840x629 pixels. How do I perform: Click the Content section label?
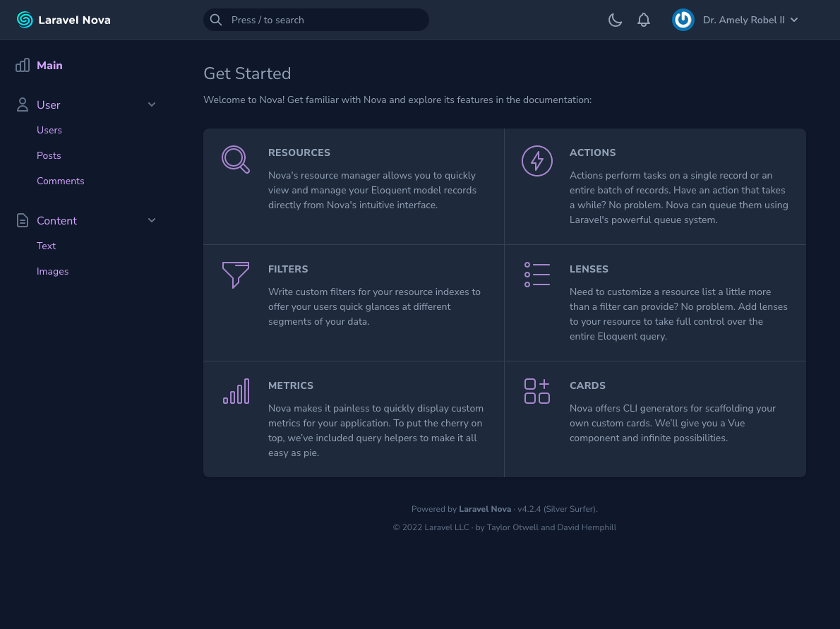[x=56, y=221]
